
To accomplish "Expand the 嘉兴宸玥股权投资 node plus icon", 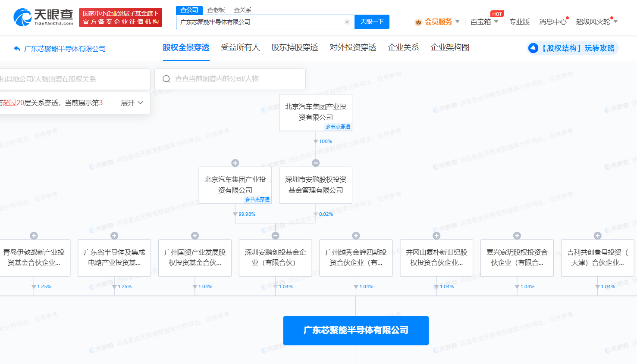I will click(517, 236).
